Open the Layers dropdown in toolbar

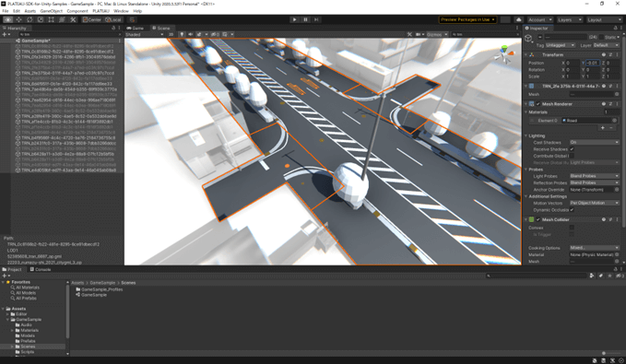(570, 19)
